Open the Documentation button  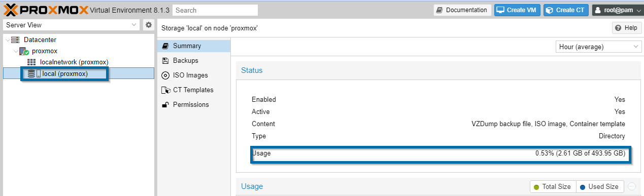[x=462, y=10]
